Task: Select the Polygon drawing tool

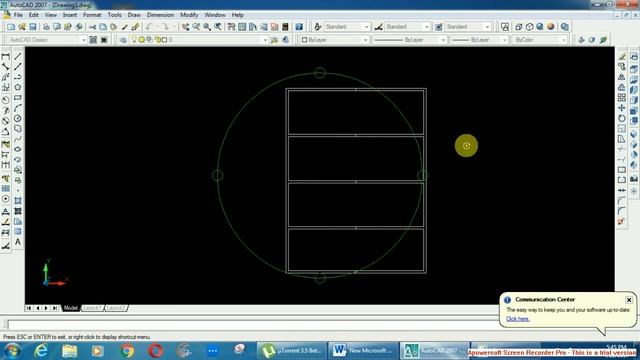Action: [18, 87]
